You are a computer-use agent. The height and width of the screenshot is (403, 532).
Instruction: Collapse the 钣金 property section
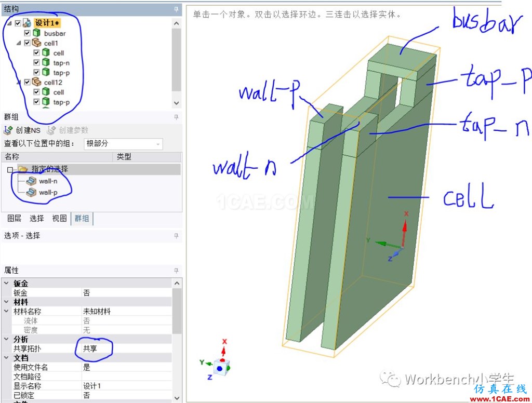click(6, 283)
